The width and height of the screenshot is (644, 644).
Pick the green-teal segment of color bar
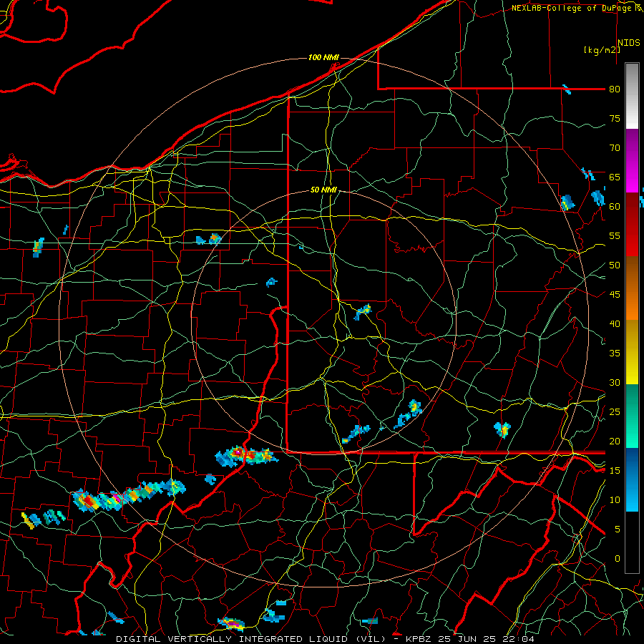(632, 416)
